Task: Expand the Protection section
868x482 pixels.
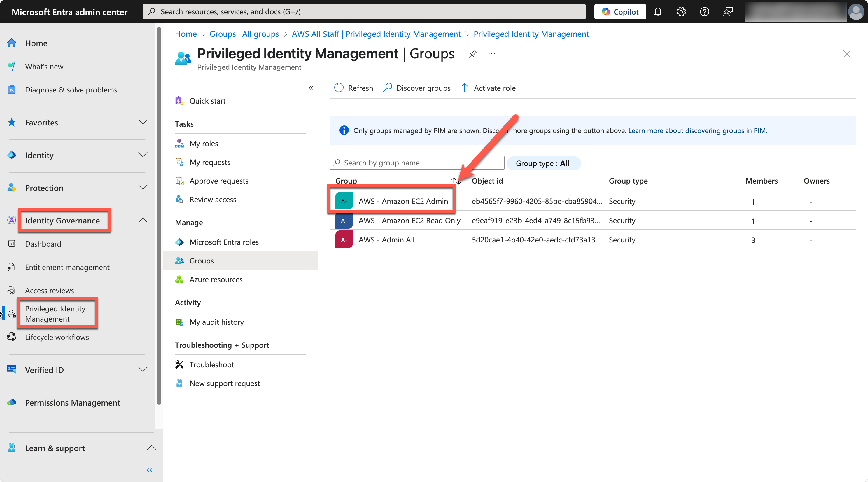Action: click(143, 188)
